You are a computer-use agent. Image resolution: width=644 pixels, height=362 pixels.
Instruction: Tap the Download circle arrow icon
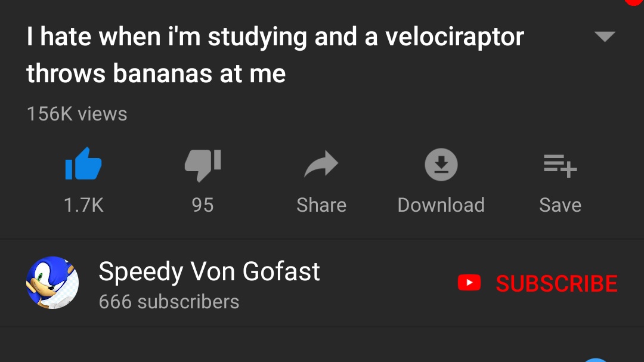(x=441, y=164)
